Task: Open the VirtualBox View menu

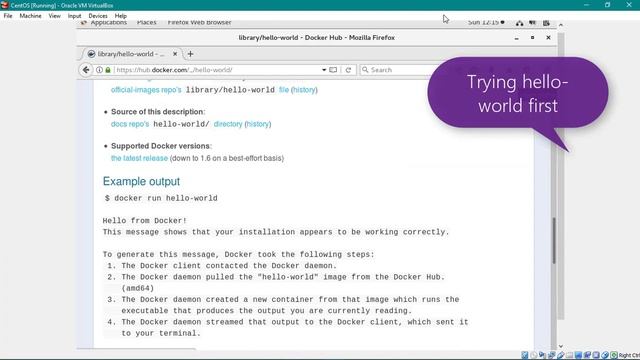Action: [54, 16]
